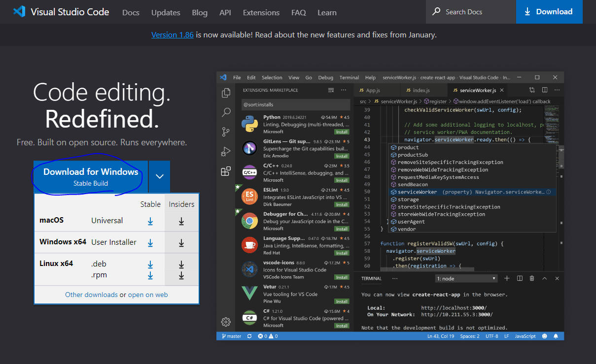Open the Terminal menu in editor menubar

click(349, 77)
